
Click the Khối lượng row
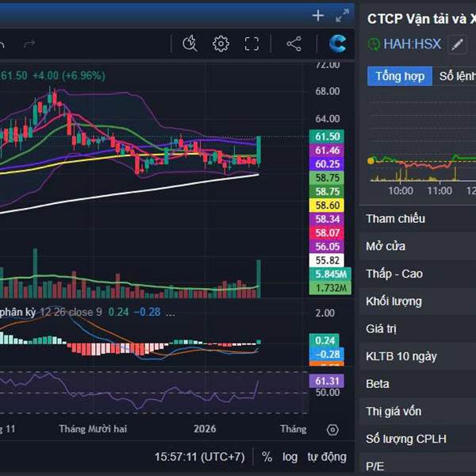coord(418,301)
